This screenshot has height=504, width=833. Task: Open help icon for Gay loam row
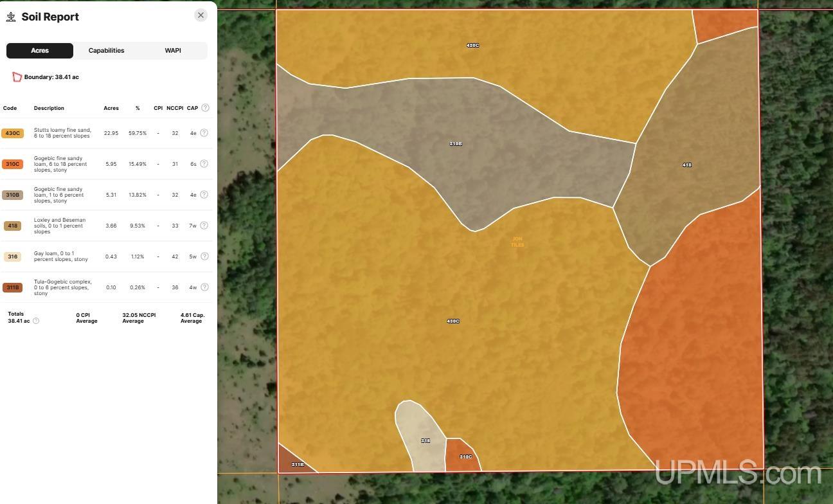[x=204, y=256]
